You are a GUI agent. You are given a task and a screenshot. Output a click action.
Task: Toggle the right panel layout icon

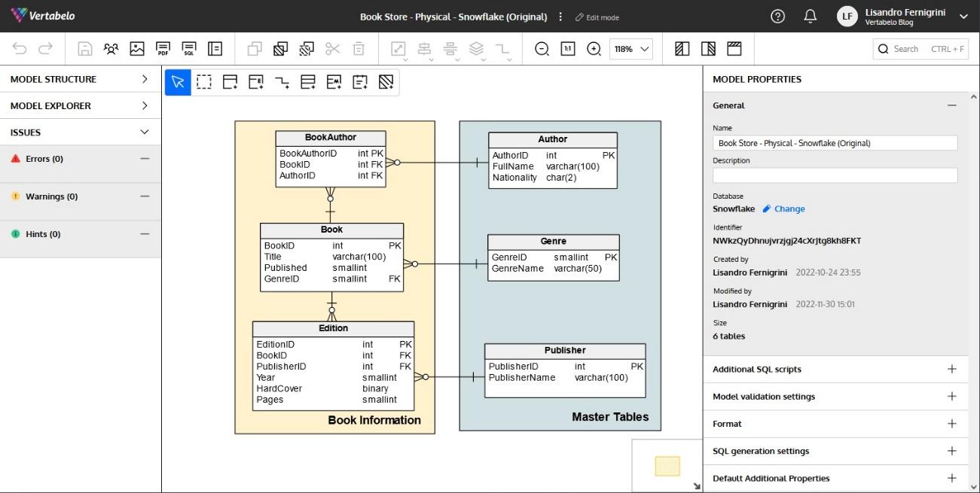(708, 49)
